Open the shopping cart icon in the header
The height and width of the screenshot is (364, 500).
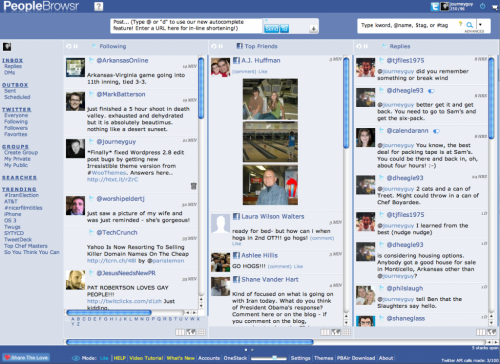click(495, 7)
